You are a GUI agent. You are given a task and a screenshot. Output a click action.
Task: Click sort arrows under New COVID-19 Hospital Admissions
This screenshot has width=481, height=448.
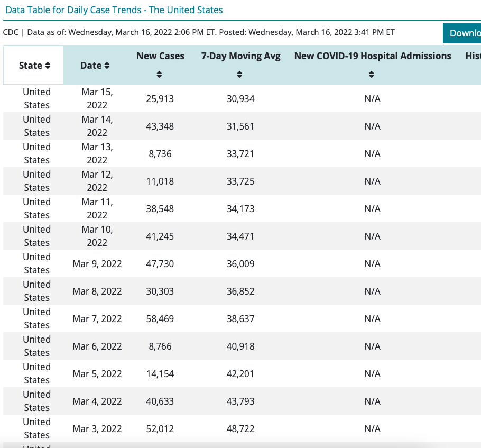[x=372, y=75]
